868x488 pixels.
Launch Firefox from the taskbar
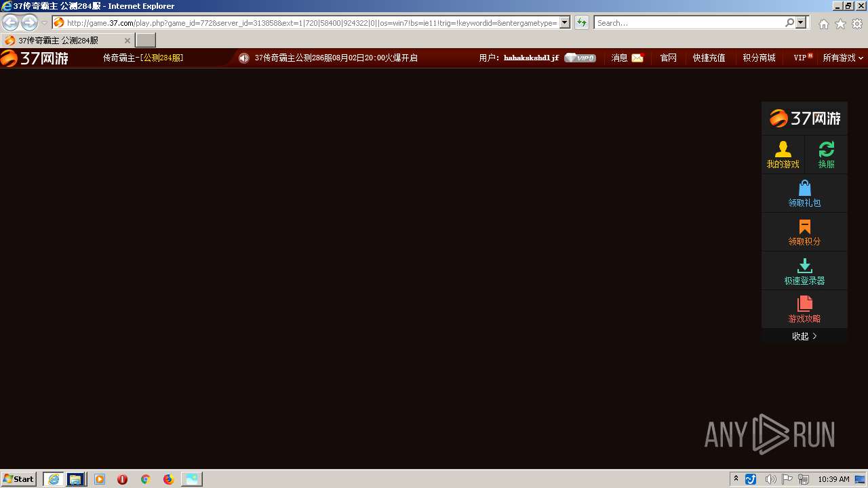pos(168,479)
